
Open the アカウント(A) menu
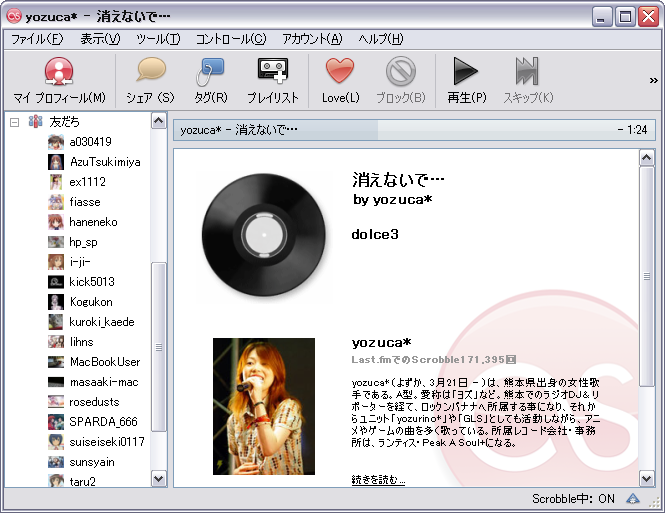coord(312,39)
